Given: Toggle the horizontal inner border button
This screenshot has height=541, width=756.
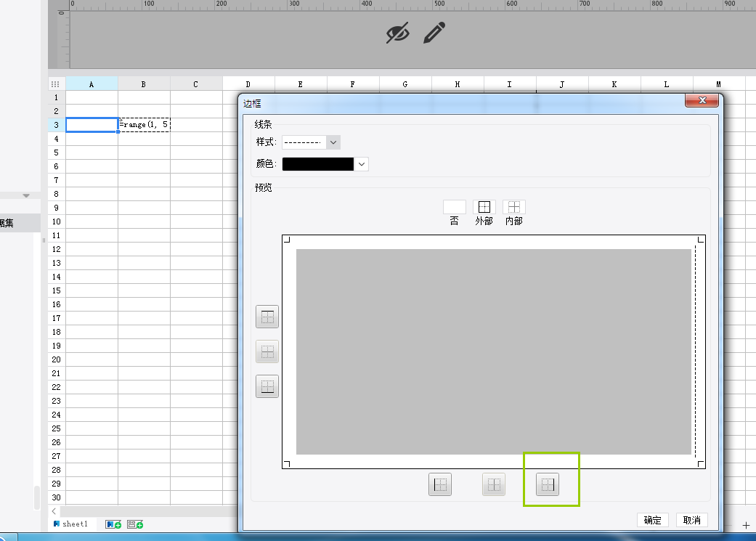Looking at the screenshot, I should [x=267, y=351].
